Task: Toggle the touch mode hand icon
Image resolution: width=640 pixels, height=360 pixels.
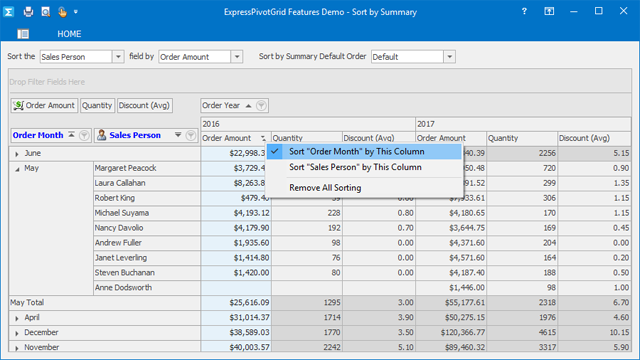Action: tap(62, 12)
